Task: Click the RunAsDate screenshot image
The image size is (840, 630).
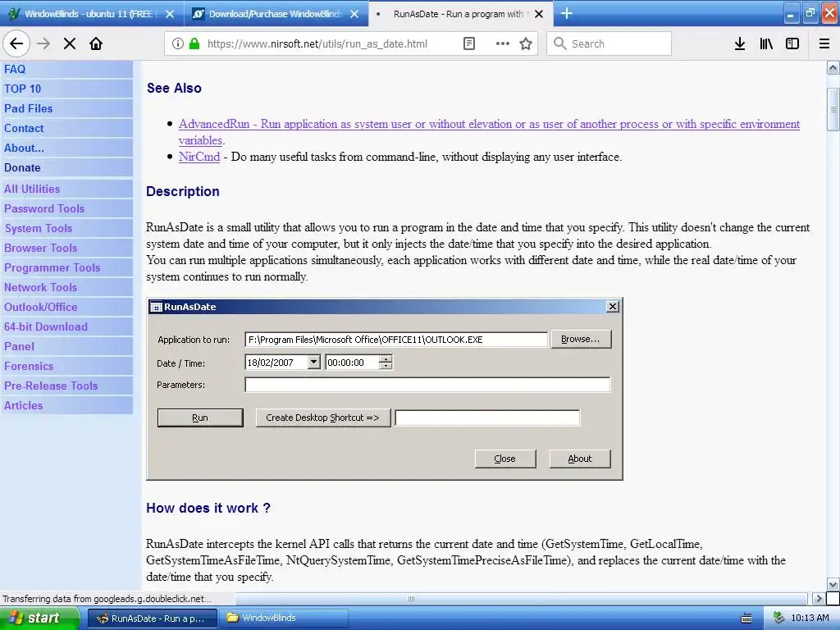Action: (385, 389)
